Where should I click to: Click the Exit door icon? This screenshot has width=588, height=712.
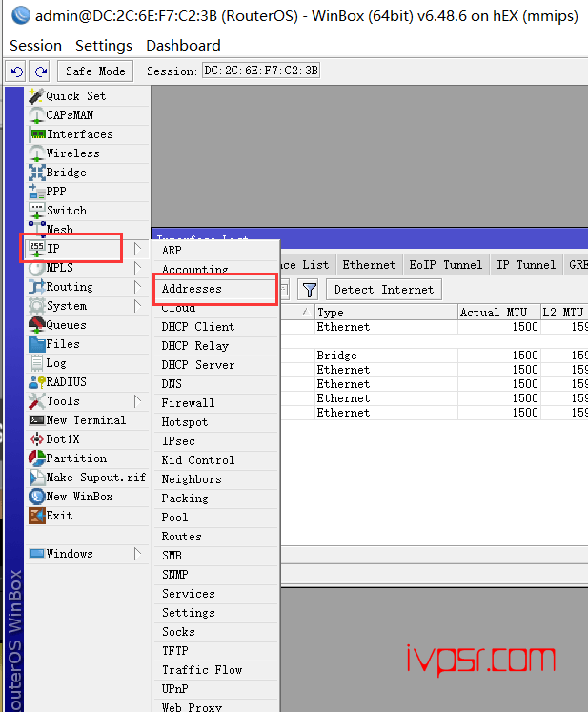click(36, 516)
